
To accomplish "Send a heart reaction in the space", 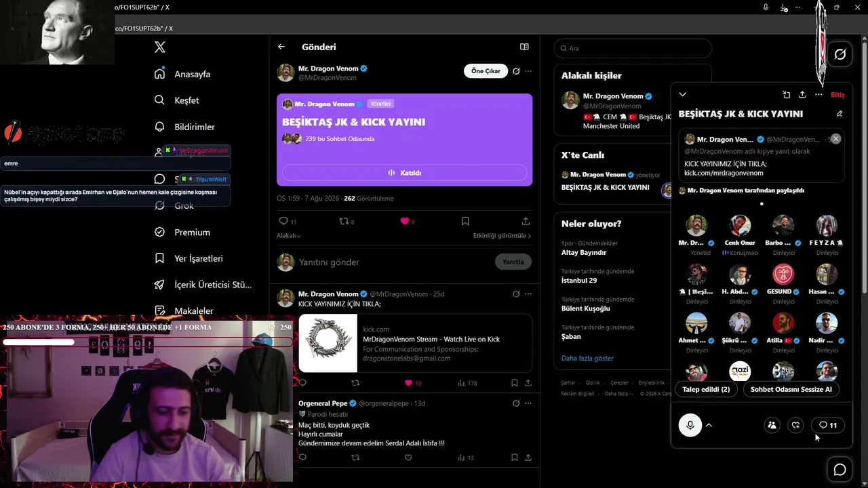I will (795, 425).
